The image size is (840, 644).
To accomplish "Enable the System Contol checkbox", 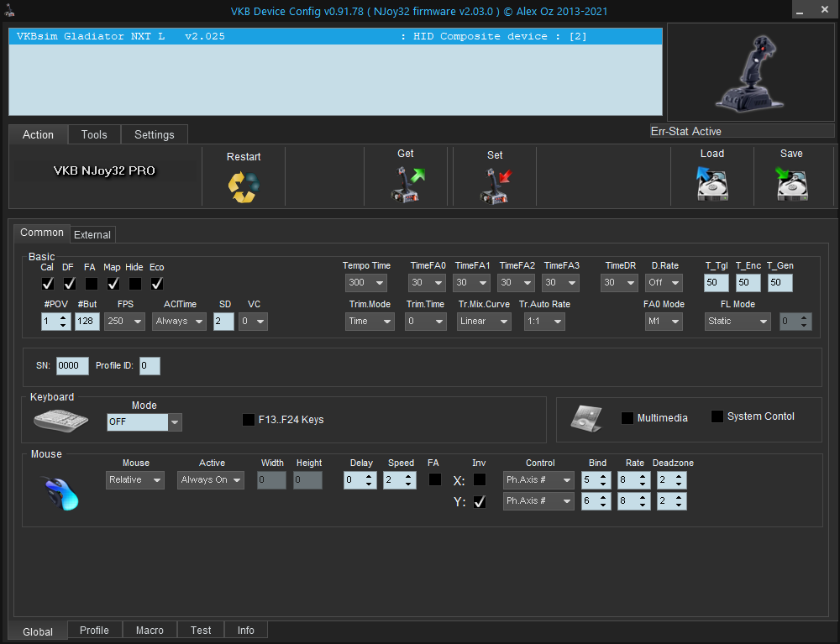I will click(x=717, y=416).
